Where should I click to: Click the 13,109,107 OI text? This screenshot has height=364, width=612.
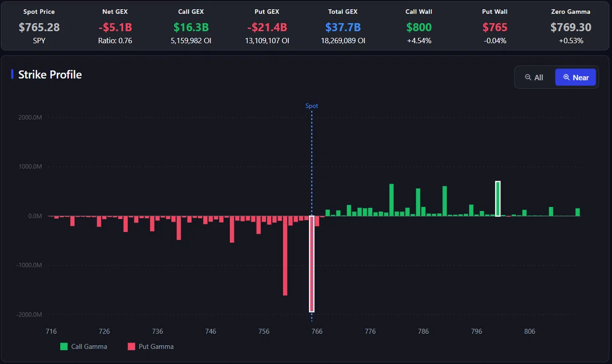267,41
